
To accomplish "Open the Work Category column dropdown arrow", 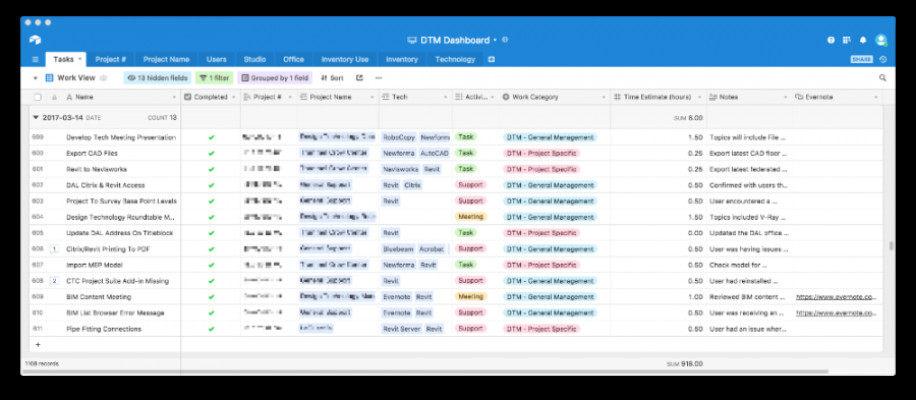I will click(x=603, y=98).
